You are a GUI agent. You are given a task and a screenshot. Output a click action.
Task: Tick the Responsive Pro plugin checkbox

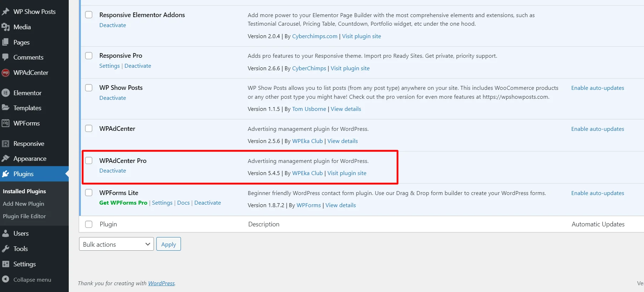coord(89,55)
